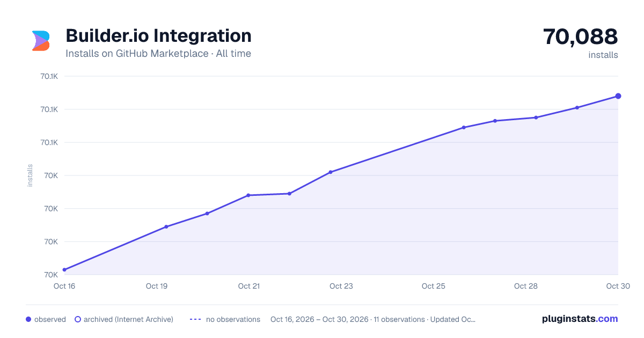This screenshot has width=644, height=338.
Task: Click the Oct 16 axis label
Action: pos(64,286)
